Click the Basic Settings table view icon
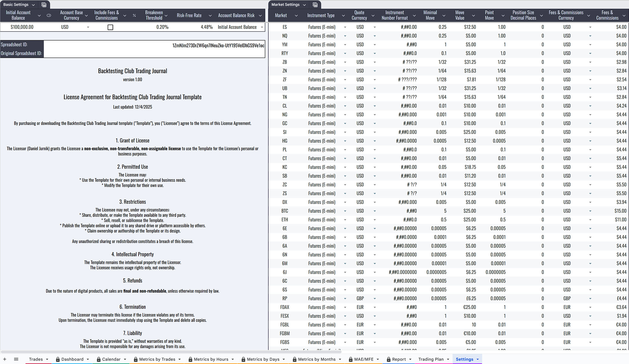 44,5
